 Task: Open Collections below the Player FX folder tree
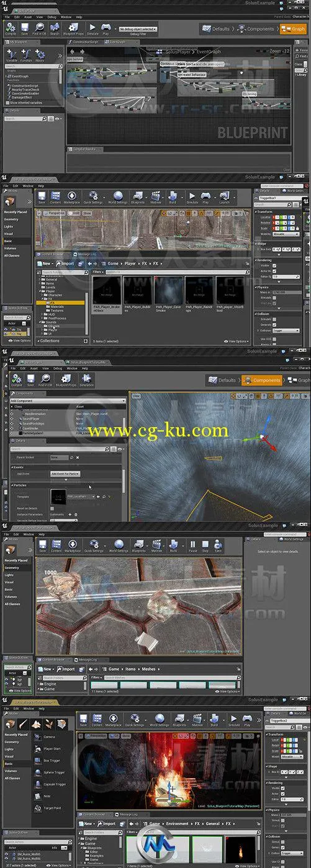click(x=50, y=341)
